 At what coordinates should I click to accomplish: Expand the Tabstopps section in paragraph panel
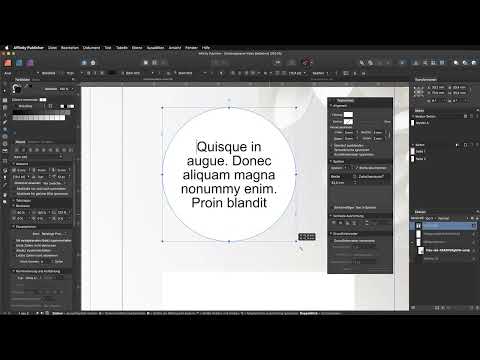(x=14, y=201)
